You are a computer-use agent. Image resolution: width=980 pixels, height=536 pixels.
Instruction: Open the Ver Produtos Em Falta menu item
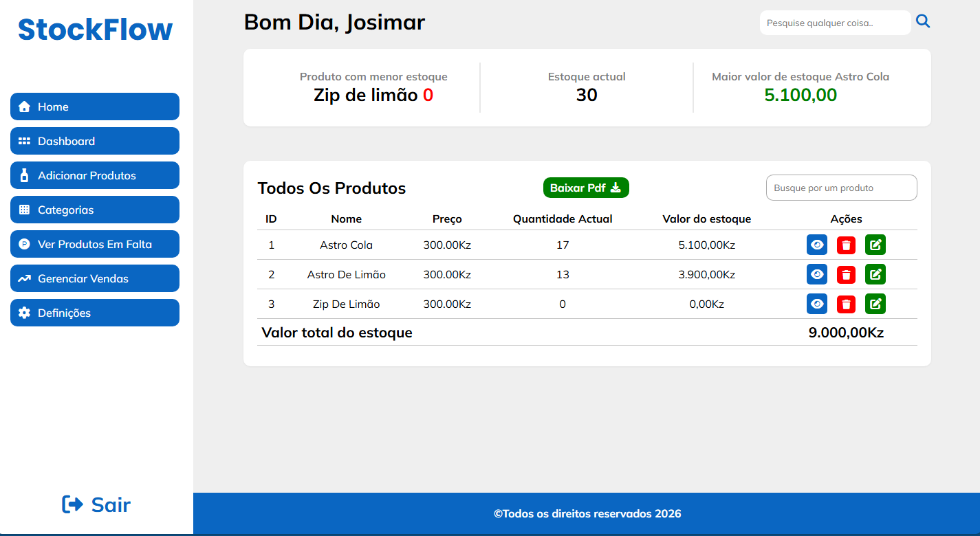(x=94, y=244)
